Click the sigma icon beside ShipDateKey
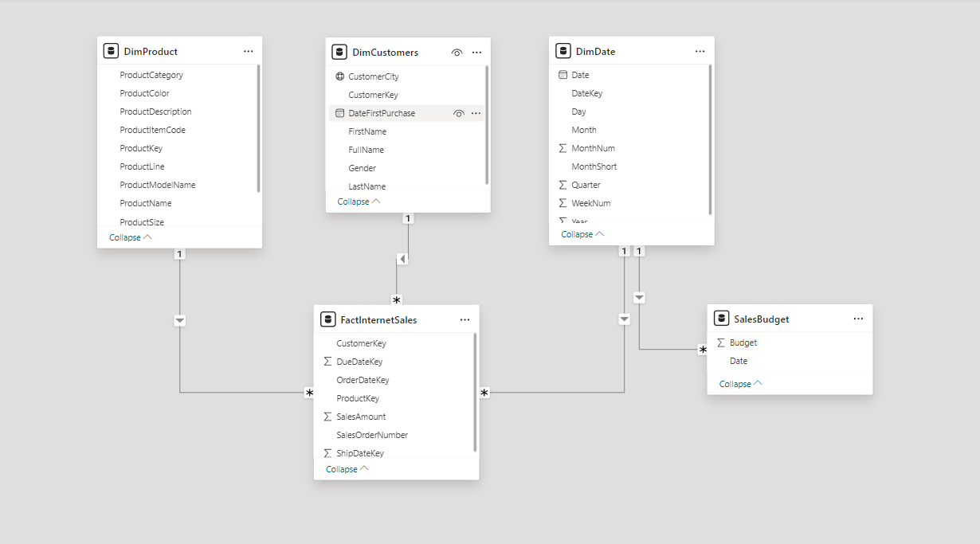Viewport: 980px width, 544px height. click(x=327, y=453)
